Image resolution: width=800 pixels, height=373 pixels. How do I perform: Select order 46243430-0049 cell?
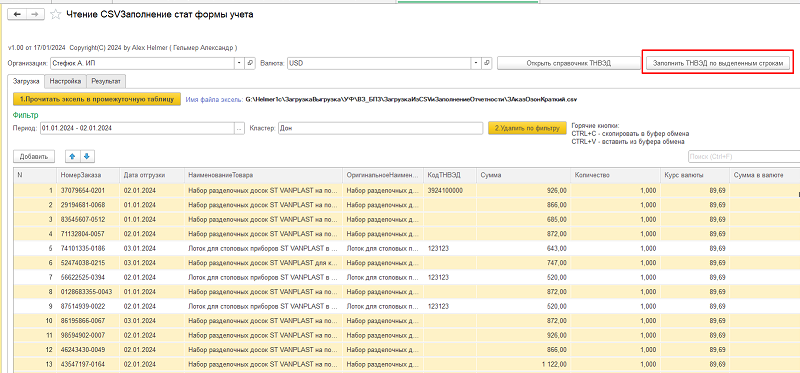88,350
